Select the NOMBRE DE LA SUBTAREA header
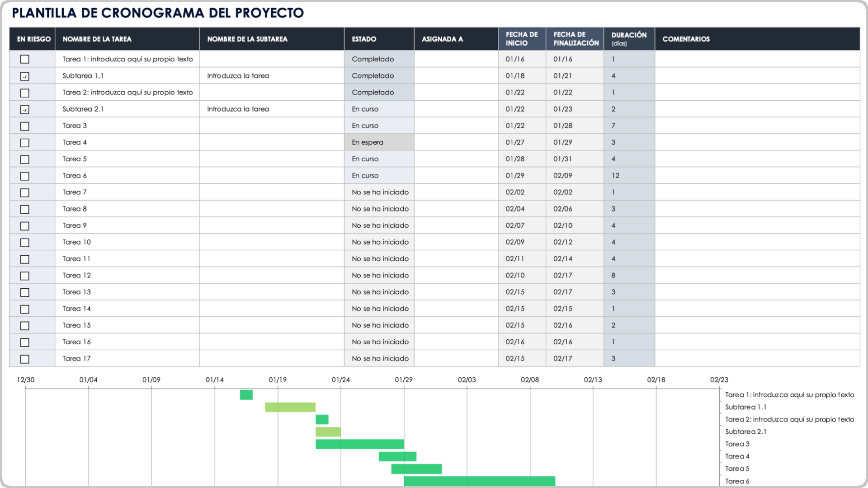 tap(272, 39)
